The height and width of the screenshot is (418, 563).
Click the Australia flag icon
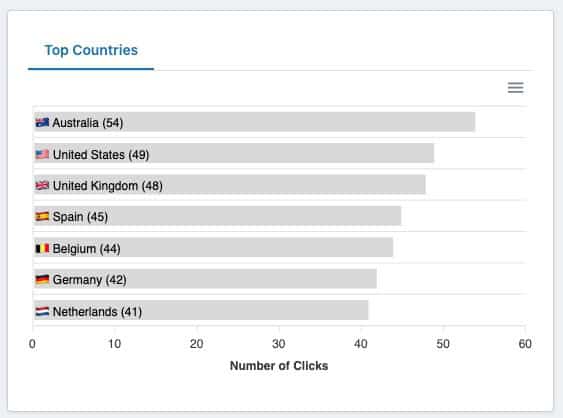[42, 123]
